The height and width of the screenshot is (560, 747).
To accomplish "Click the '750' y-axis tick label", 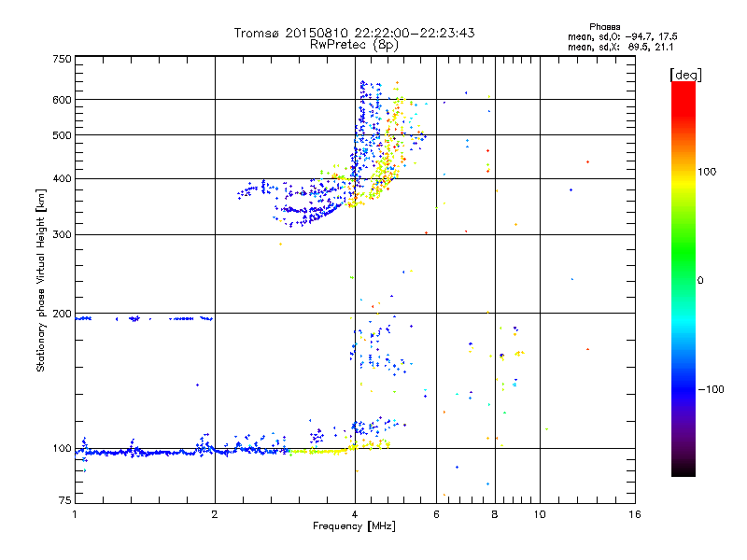I will (x=62, y=59).
